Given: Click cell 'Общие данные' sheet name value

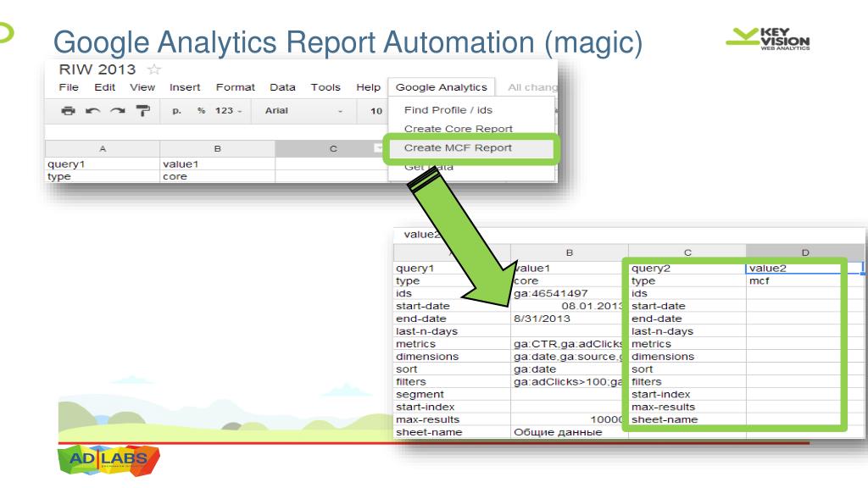Looking at the screenshot, I should 569,432.
